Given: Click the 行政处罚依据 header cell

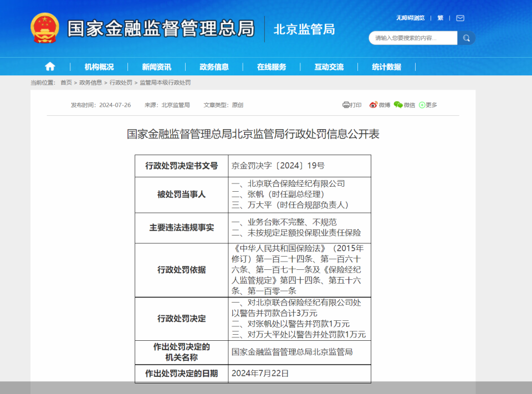Looking at the screenshot, I should (182, 270).
